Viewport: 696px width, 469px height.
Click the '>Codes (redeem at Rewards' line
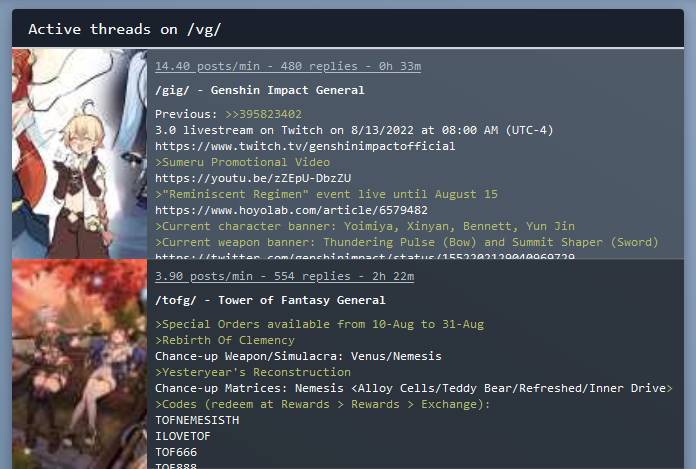tap(323, 404)
